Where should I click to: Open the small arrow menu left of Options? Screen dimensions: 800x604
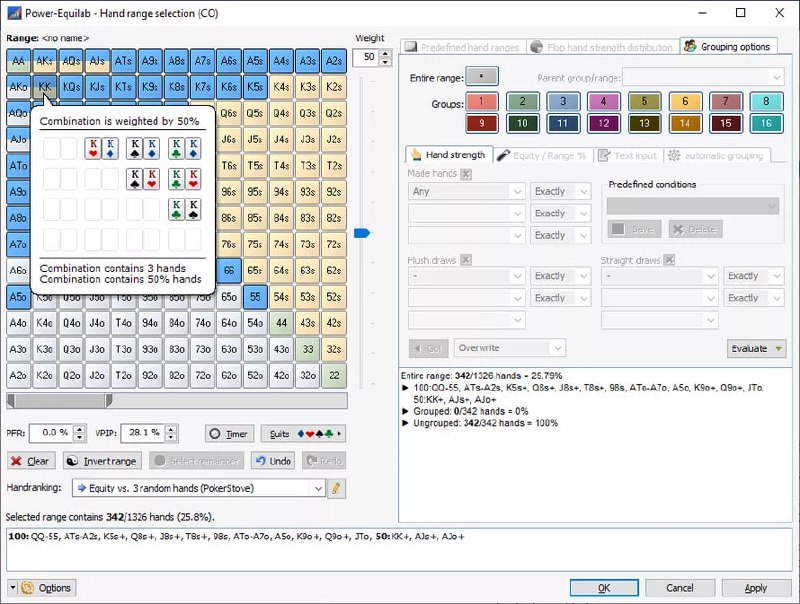pyautogui.click(x=12, y=588)
